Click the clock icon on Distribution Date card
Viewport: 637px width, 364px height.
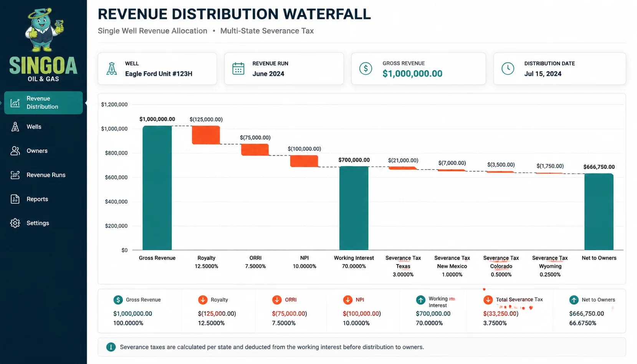pyautogui.click(x=508, y=69)
